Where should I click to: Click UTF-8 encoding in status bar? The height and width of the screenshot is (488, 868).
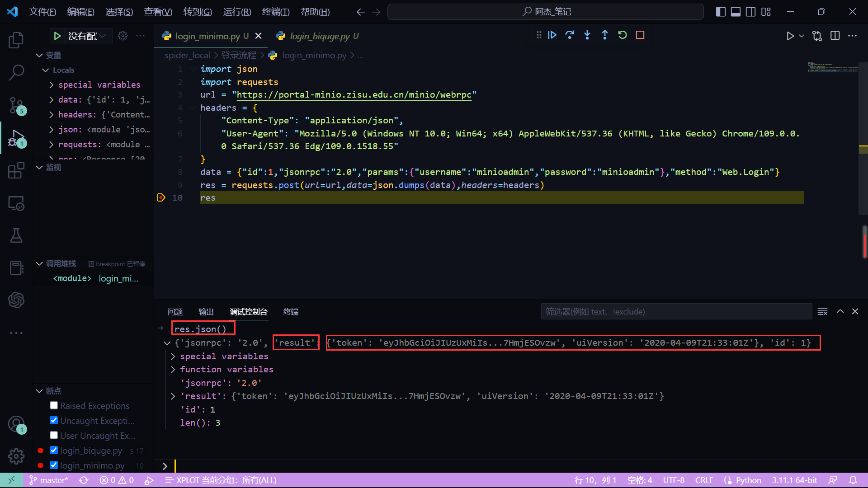674,480
